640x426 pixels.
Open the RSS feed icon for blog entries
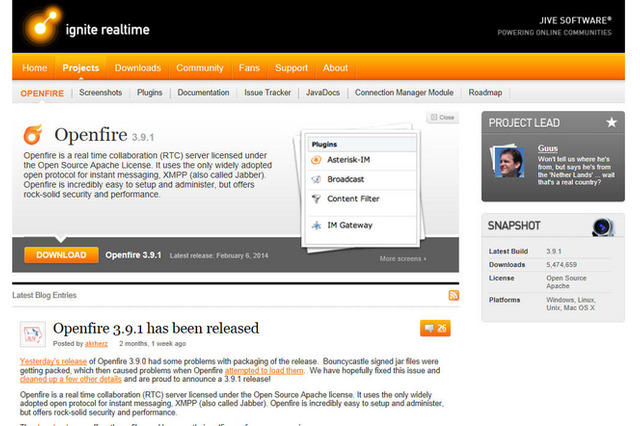pyautogui.click(x=454, y=295)
